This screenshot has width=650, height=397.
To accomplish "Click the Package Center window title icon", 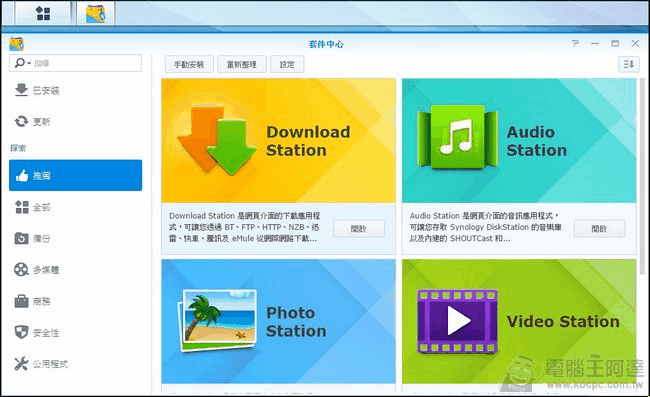I will pyautogui.click(x=17, y=44).
